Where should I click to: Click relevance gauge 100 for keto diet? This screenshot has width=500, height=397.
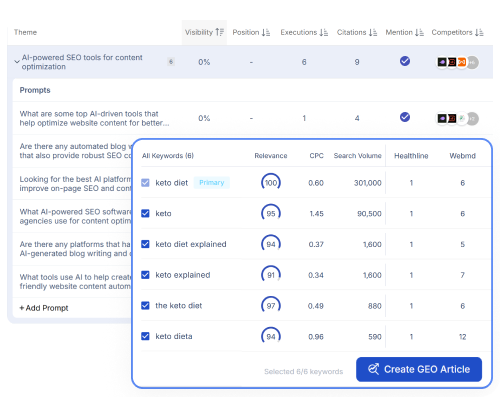pos(271,183)
